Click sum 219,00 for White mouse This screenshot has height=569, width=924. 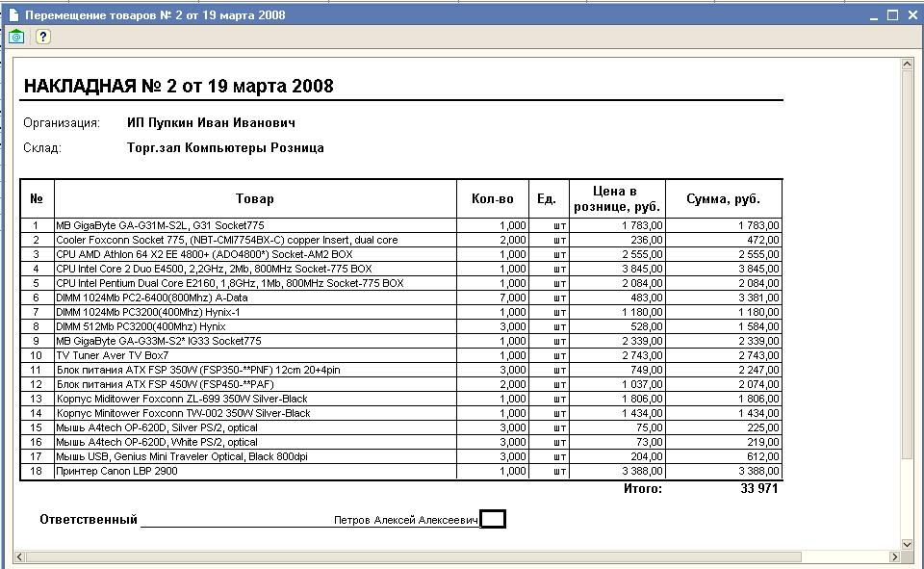[x=763, y=442]
